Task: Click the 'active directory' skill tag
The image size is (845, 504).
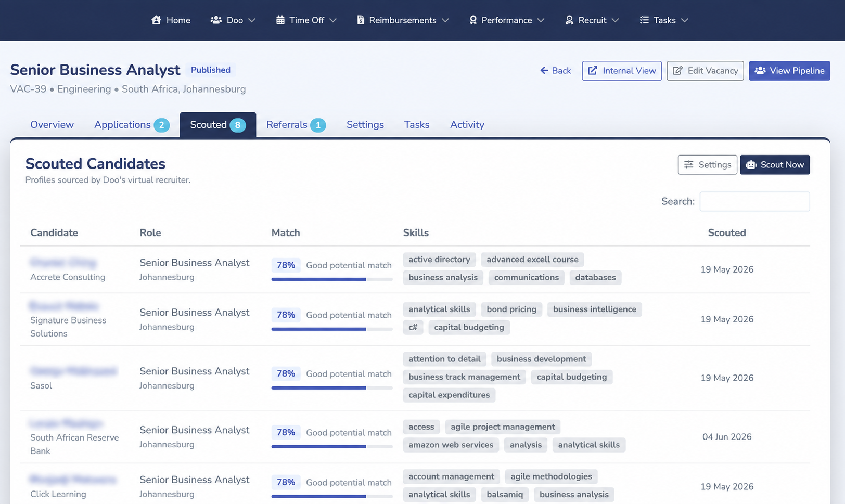Action: pos(439,260)
